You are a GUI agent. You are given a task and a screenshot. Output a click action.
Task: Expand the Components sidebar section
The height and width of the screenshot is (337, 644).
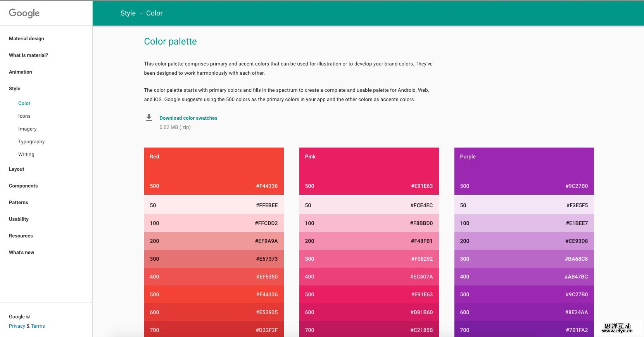23,186
